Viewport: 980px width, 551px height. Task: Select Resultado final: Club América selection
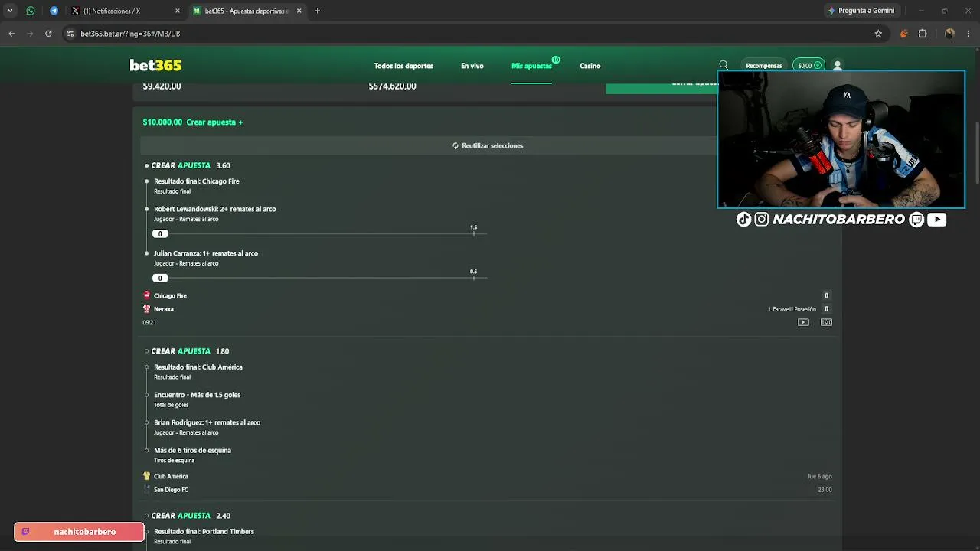(198, 367)
